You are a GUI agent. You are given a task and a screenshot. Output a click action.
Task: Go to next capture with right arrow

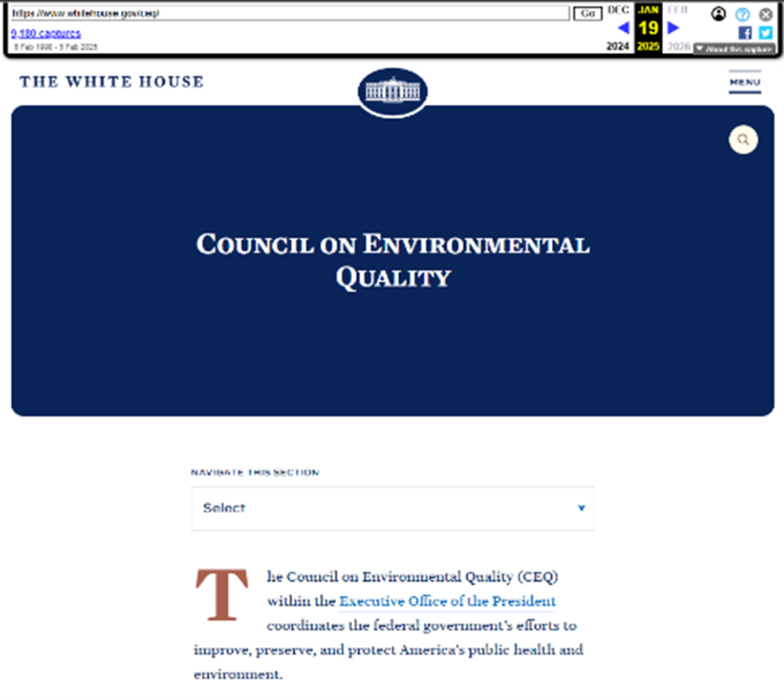coord(674,27)
